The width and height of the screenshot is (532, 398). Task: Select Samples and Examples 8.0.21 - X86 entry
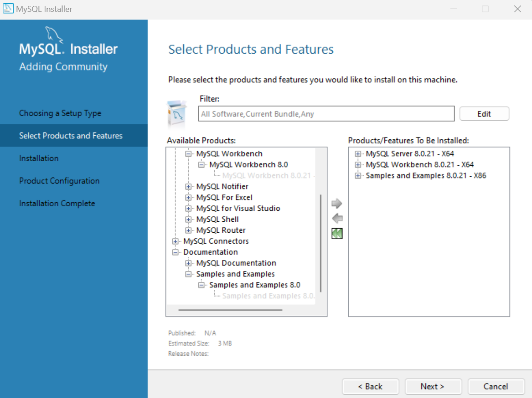(426, 175)
